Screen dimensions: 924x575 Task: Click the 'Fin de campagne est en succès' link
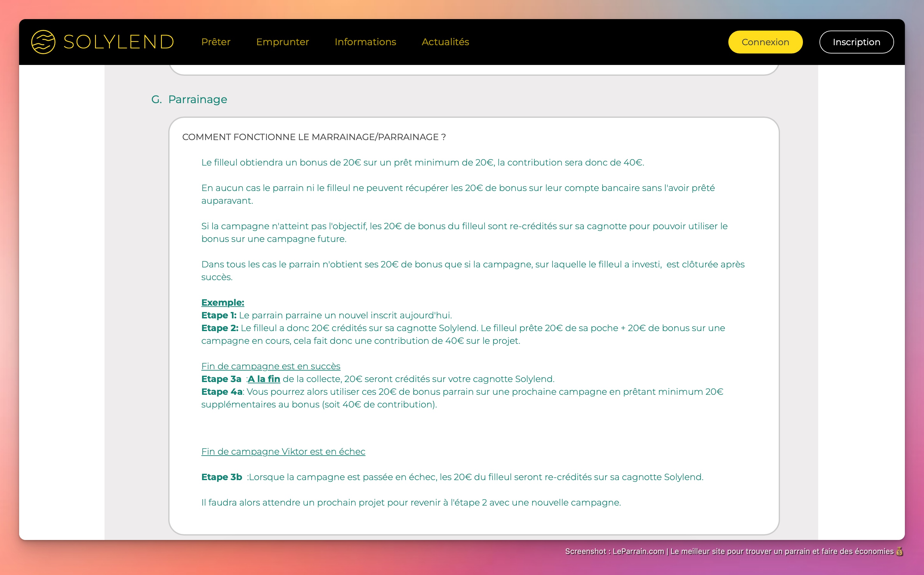pyautogui.click(x=271, y=366)
